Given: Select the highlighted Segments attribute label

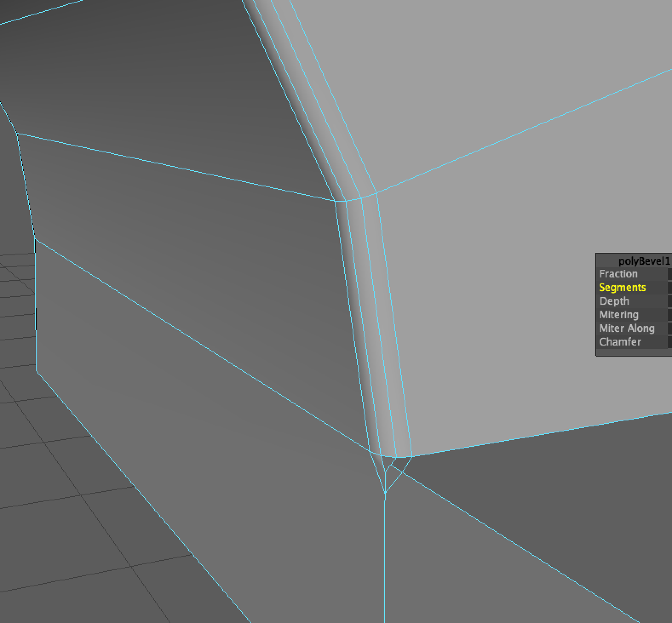Looking at the screenshot, I should pyautogui.click(x=622, y=287).
